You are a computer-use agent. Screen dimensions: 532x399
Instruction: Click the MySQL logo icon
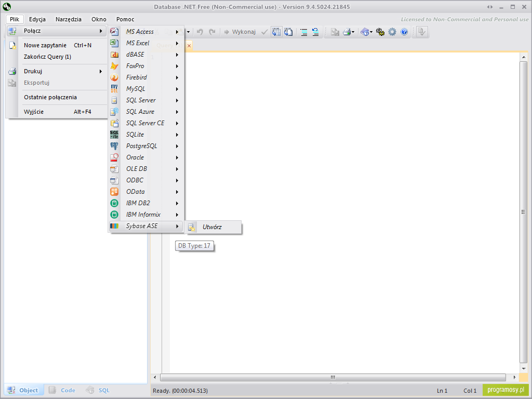[114, 89]
